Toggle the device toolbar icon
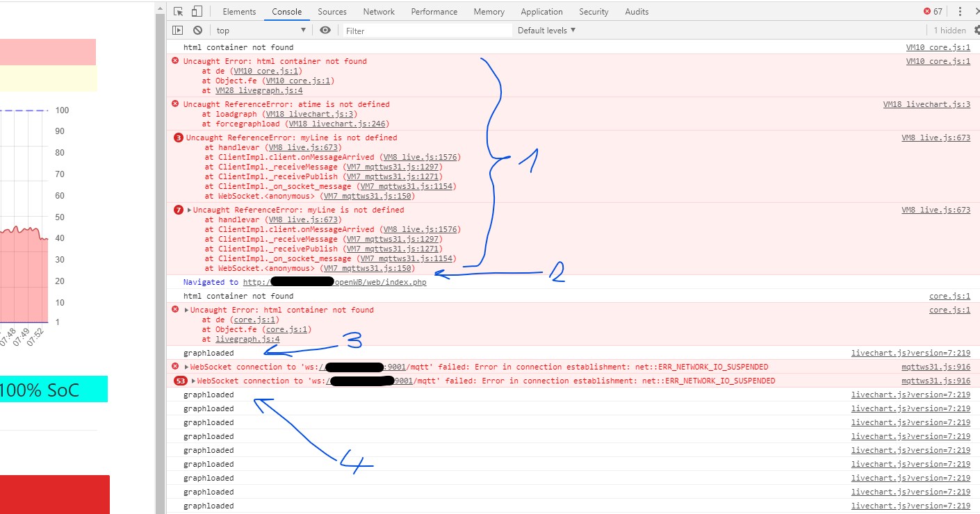This screenshot has width=980, height=514. pos(197,11)
